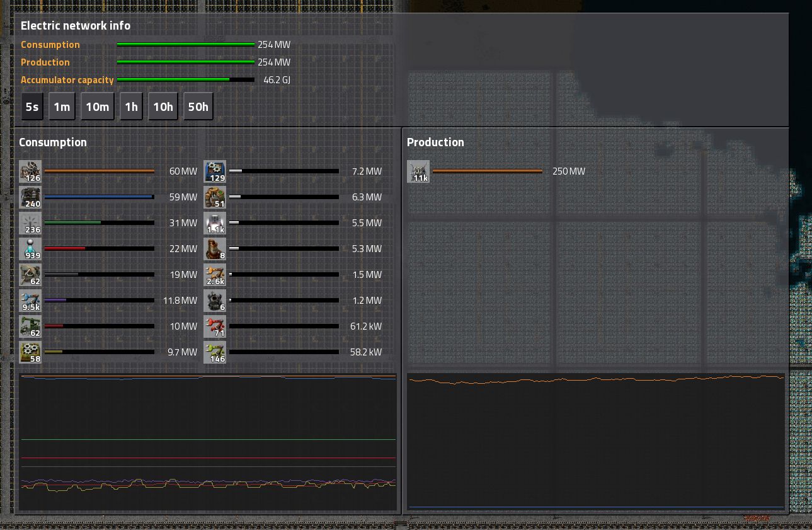Select the 1h time range
812x530 pixels.
(131, 107)
